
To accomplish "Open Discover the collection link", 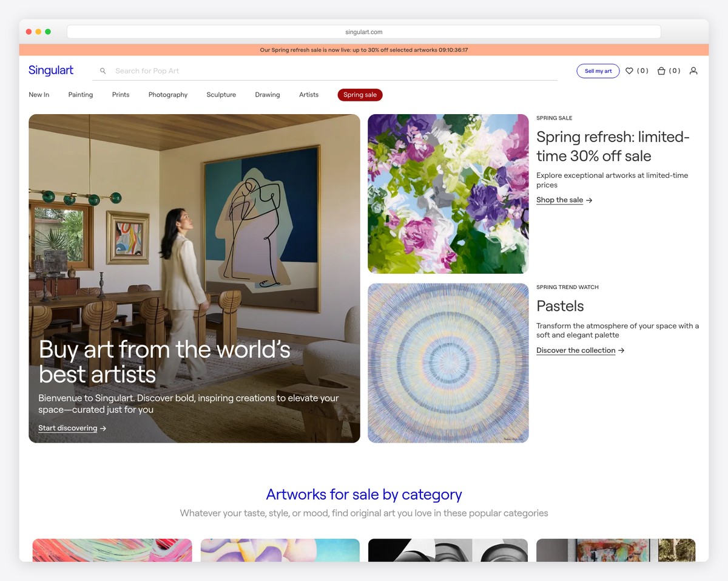I will [x=576, y=350].
